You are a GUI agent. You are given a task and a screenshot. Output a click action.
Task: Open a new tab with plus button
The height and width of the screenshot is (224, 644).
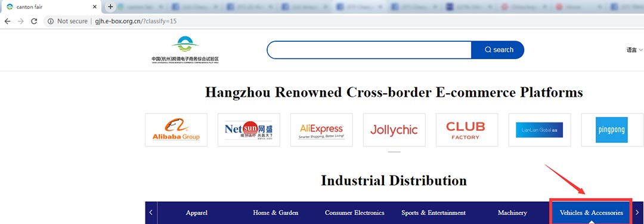pos(110,7)
